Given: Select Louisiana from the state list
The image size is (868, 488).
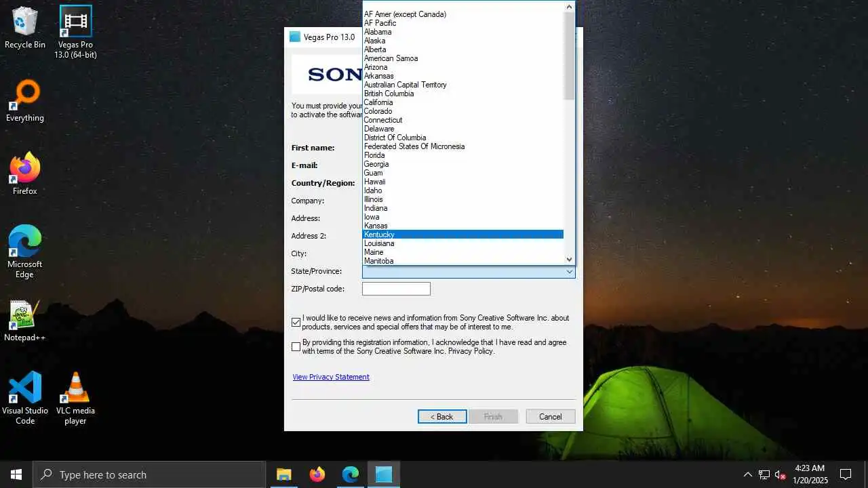Looking at the screenshot, I should tap(463, 243).
